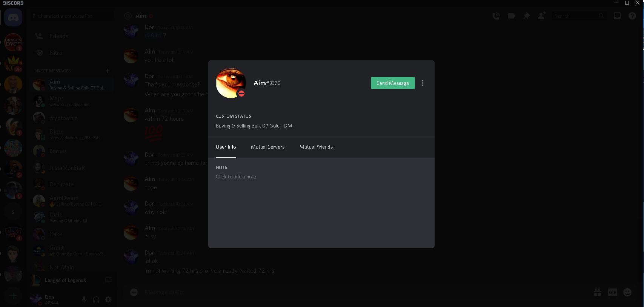Open the Help question mark icon
Screen dimensions: 644x307
pyautogui.click(x=632, y=16)
